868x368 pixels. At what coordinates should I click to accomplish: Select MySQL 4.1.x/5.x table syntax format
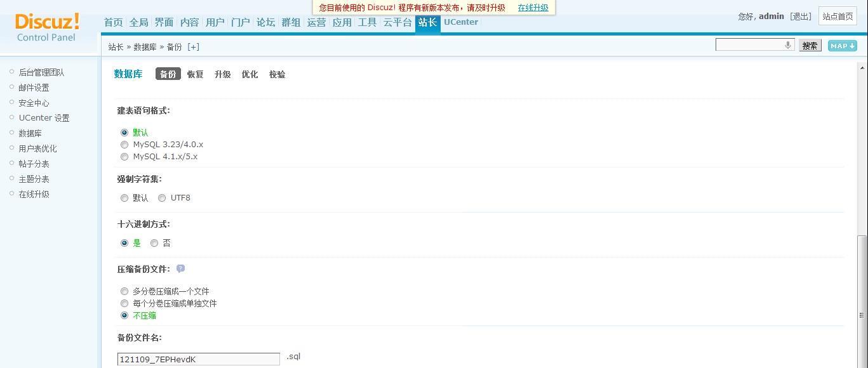[x=124, y=156]
